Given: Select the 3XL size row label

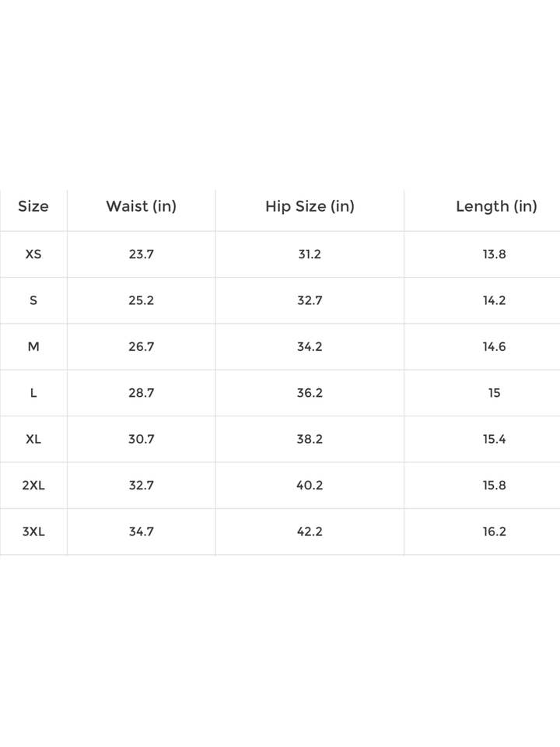Looking at the screenshot, I should click(33, 531).
